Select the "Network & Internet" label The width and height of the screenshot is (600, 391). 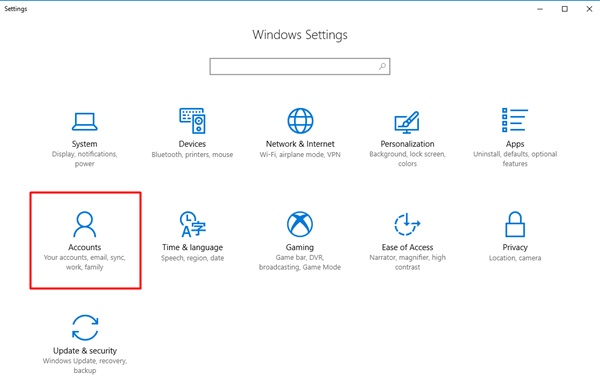click(x=300, y=144)
